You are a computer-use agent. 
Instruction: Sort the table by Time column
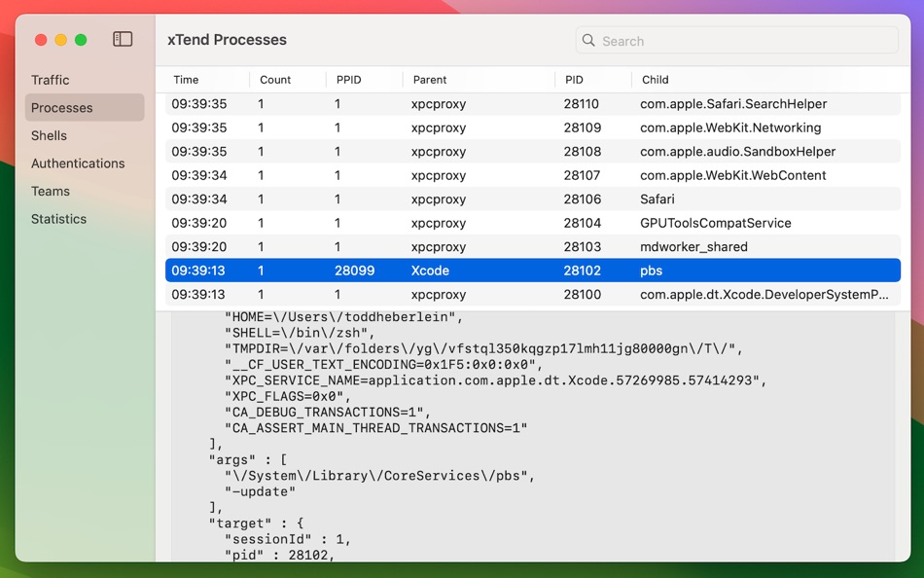tap(184, 79)
